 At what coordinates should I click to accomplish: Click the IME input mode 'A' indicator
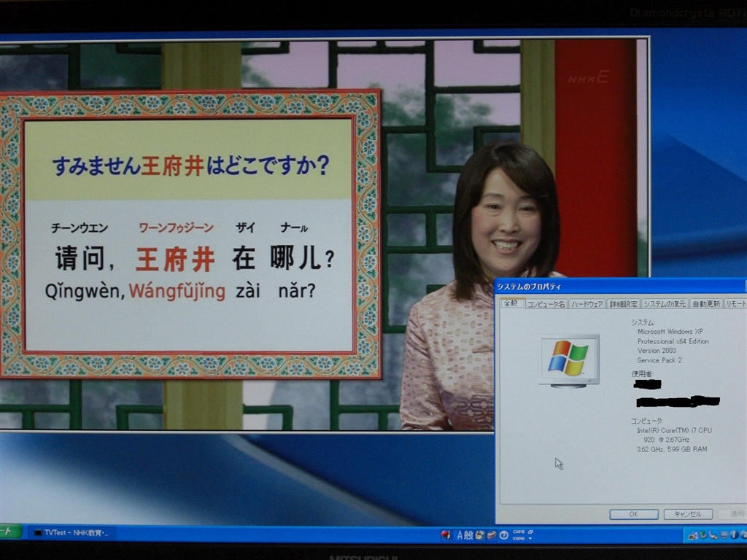coord(460,534)
